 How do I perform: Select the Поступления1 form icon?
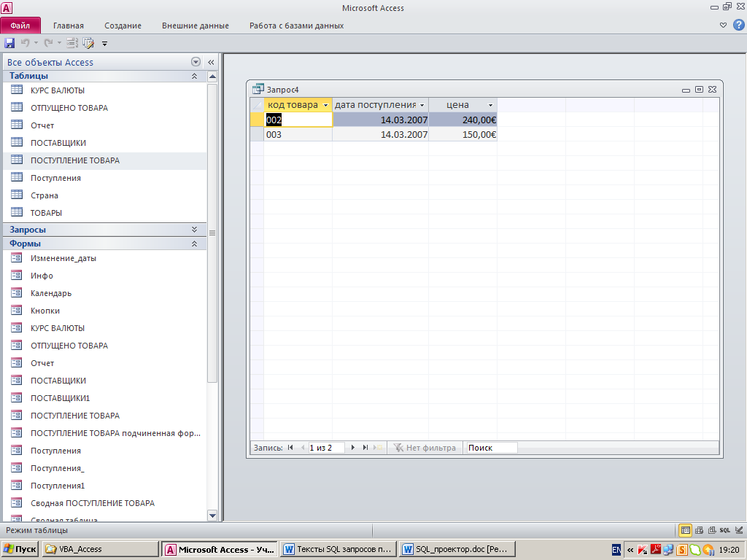tap(17, 485)
